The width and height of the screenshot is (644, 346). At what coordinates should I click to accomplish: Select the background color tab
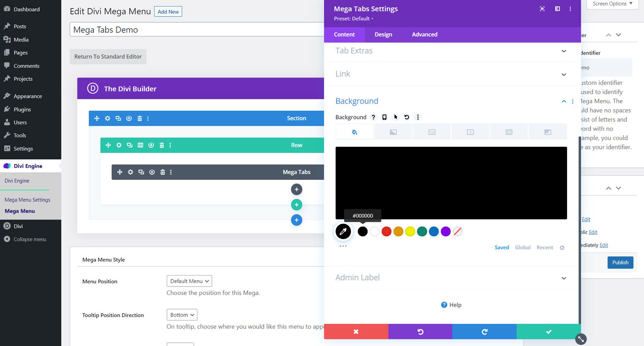(355, 132)
